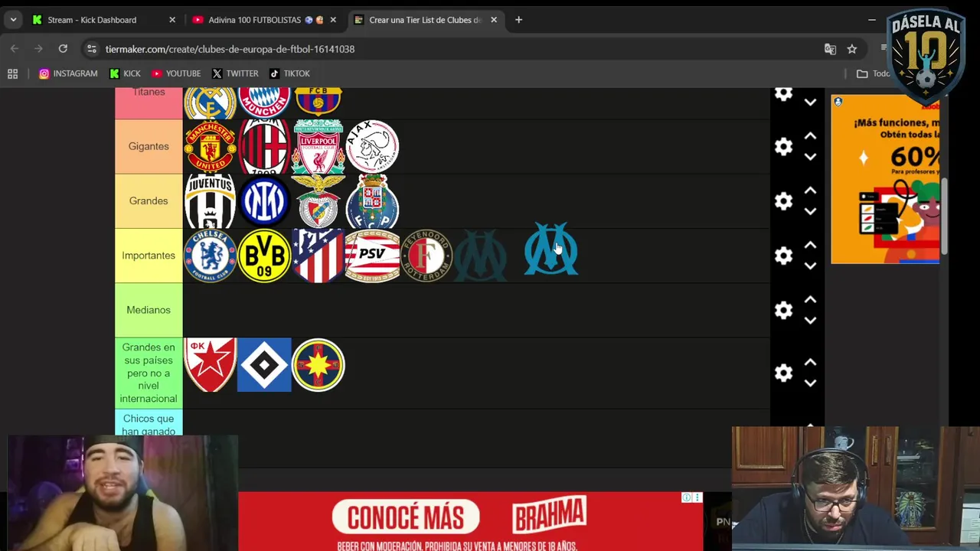Viewport: 980px width, 551px height.
Task: Open the TWITTER bookmark
Action: click(x=235, y=73)
